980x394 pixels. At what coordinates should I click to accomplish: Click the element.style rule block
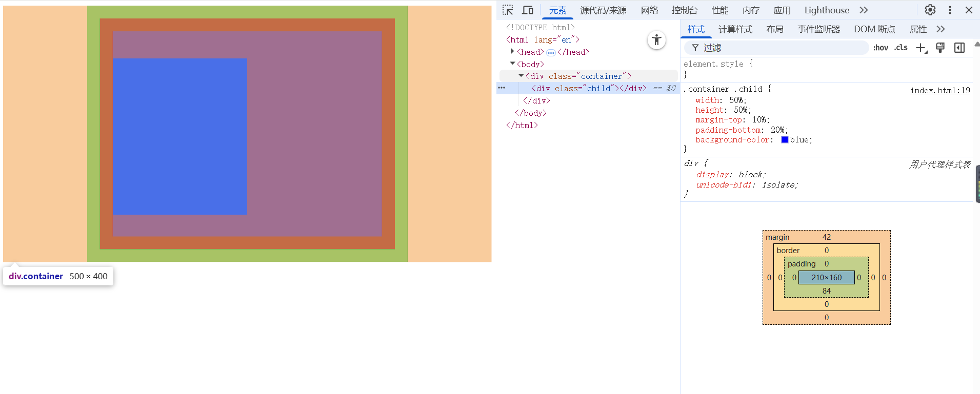click(x=827, y=69)
